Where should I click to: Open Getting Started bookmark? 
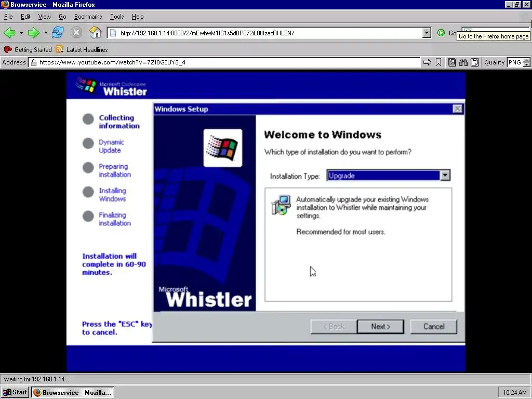coord(33,49)
